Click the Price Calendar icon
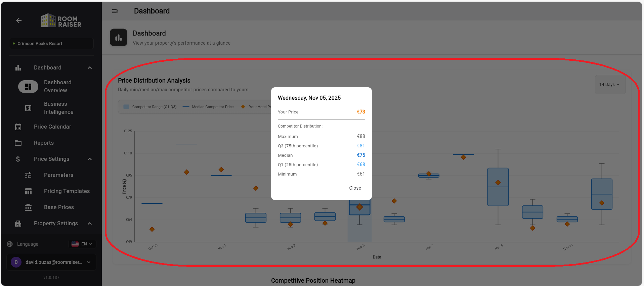The height and width of the screenshot is (286, 644). coord(18,127)
